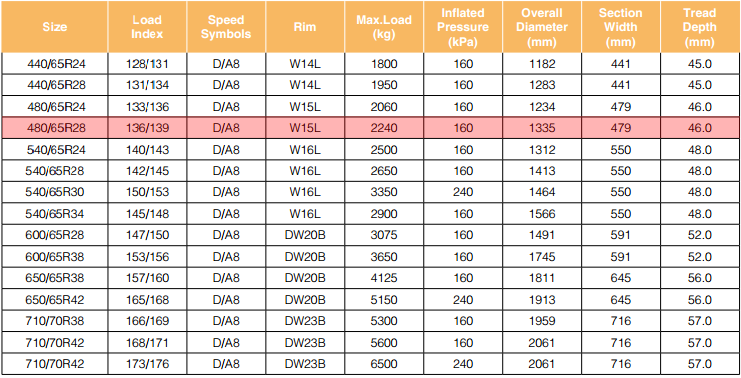Viewport: 741px width, 378px height.
Task: Click the Tread Depth (mm) header
Action: [700, 26]
